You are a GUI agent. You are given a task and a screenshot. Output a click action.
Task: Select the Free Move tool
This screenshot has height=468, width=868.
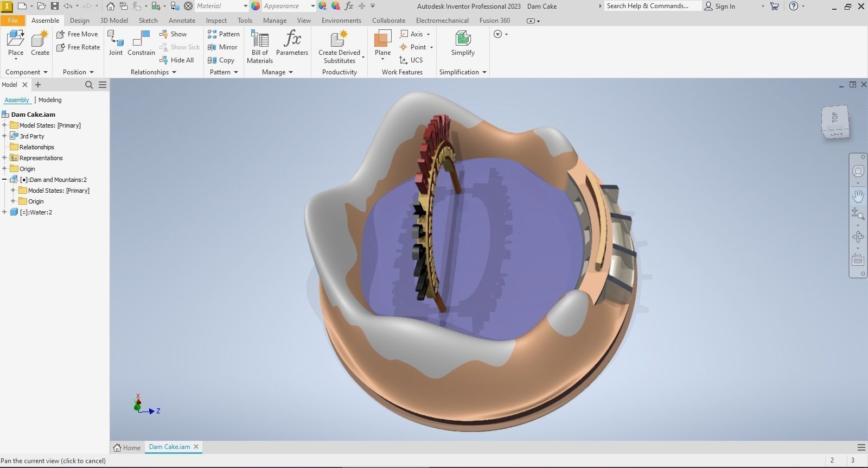[77, 34]
